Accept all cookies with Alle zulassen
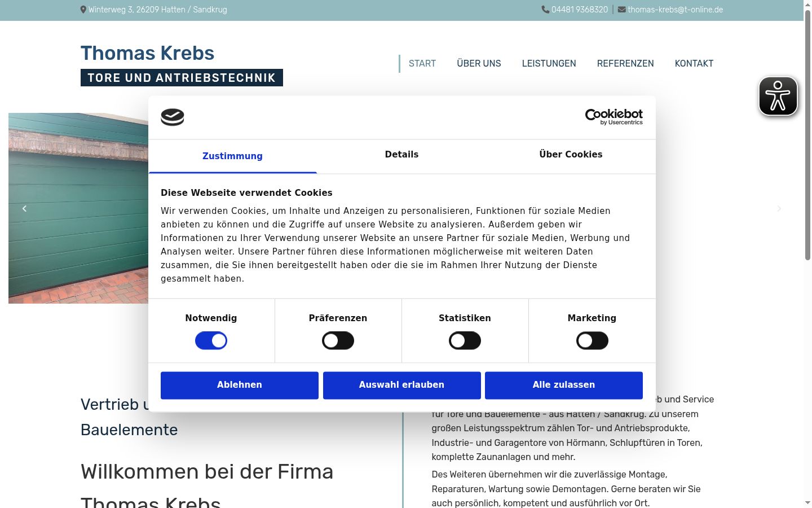This screenshot has height=508, width=812. 564,385
